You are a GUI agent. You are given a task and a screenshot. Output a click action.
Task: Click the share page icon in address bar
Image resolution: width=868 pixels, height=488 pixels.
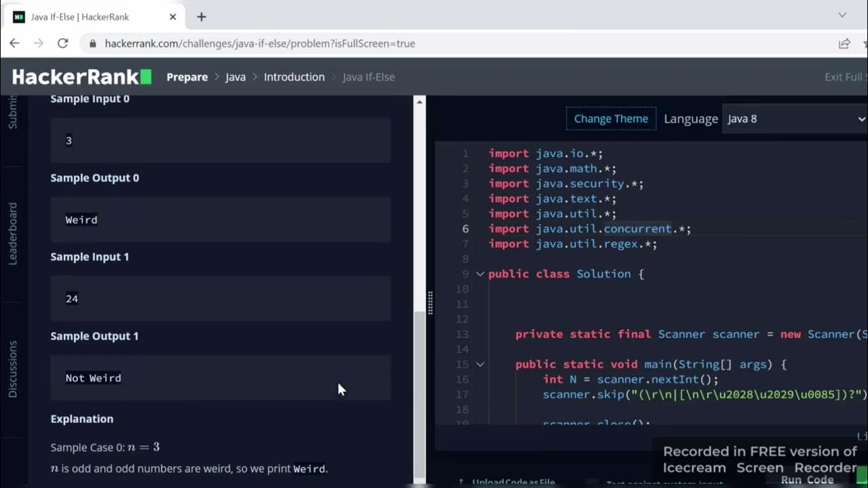844,43
